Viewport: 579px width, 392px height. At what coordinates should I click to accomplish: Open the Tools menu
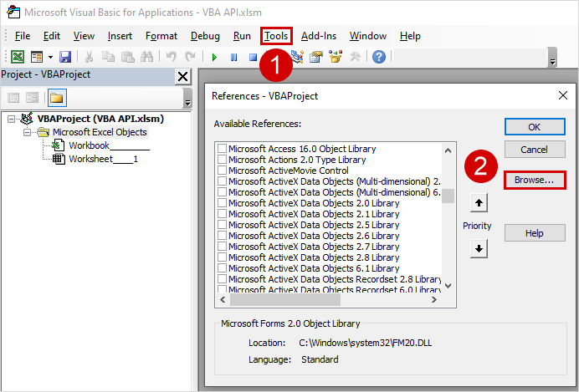pyautogui.click(x=275, y=36)
